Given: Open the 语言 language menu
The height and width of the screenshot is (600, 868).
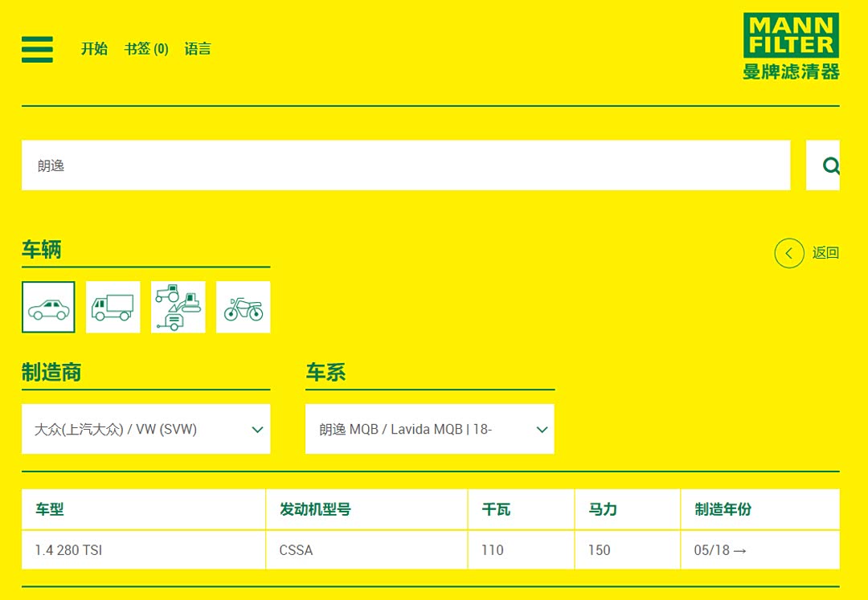Looking at the screenshot, I should pos(198,49).
